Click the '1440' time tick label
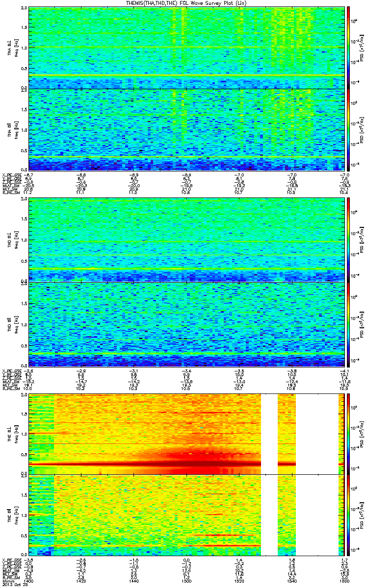Viewport: 368px width, 588px height. point(134,582)
